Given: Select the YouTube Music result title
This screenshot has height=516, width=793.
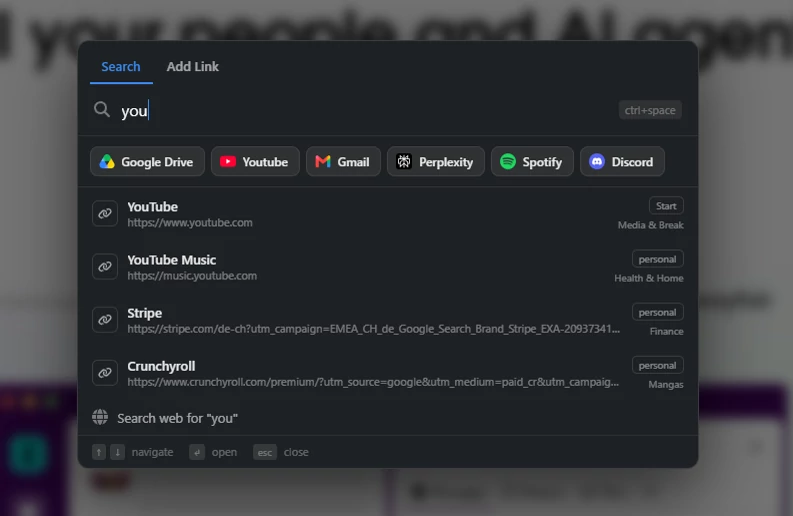Looking at the screenshot, I should coord(172,260).
